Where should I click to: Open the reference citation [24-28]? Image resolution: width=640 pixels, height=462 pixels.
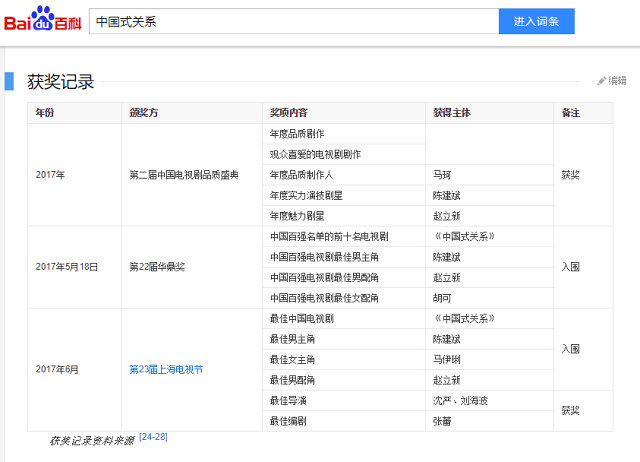click(153, 437)
